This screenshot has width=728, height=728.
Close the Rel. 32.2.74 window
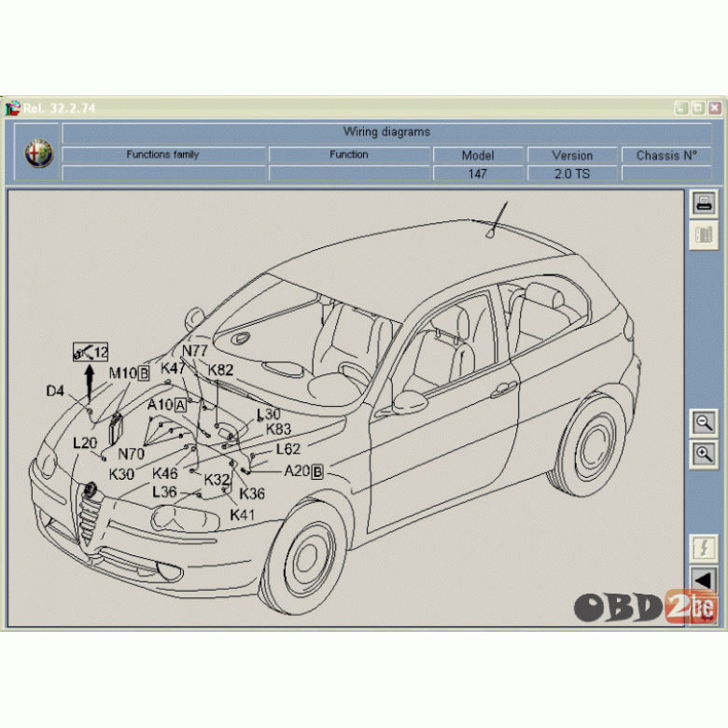715,108
